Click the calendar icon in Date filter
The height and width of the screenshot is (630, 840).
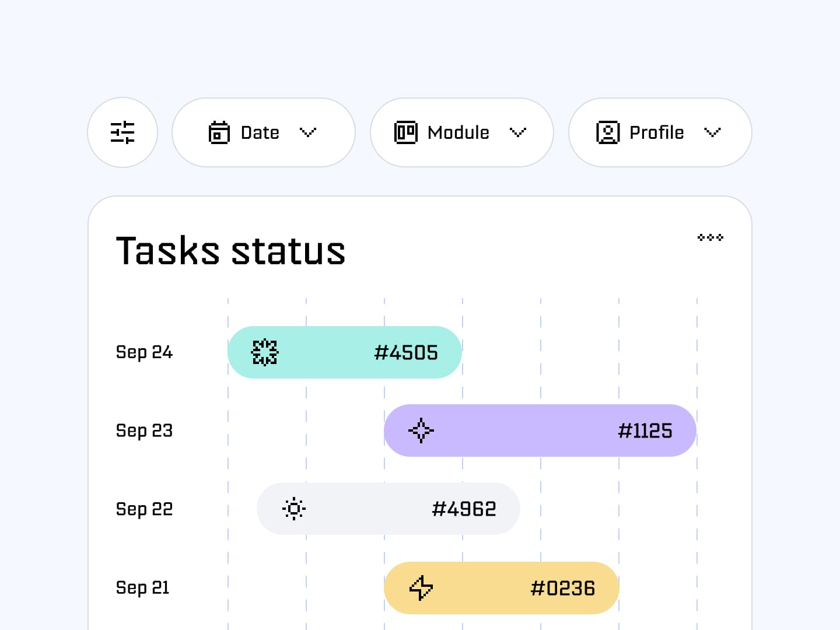point(219,132)
